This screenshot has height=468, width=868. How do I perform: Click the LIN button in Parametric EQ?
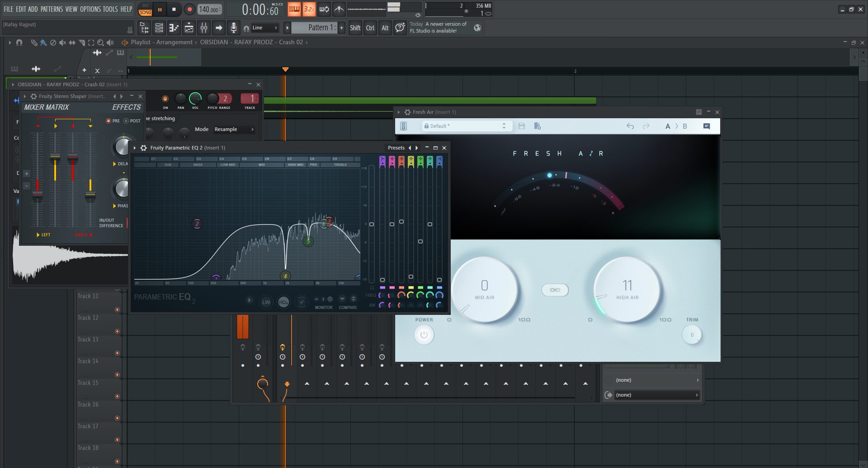(x=266, y=302)
